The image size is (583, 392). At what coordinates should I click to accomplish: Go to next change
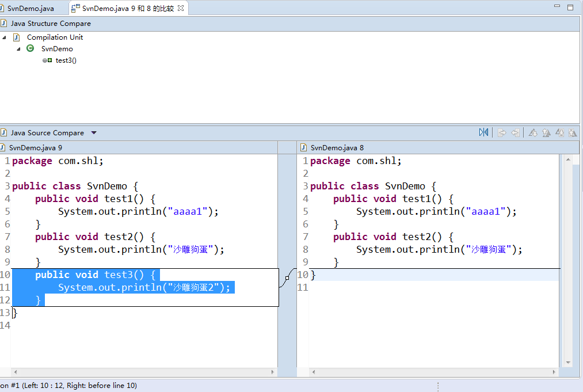(x=559, y=132)
